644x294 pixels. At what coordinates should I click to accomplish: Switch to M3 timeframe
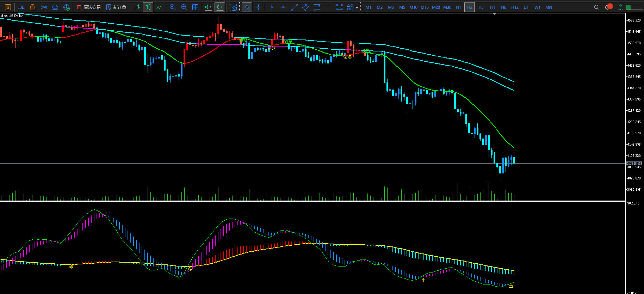point(391,7)
